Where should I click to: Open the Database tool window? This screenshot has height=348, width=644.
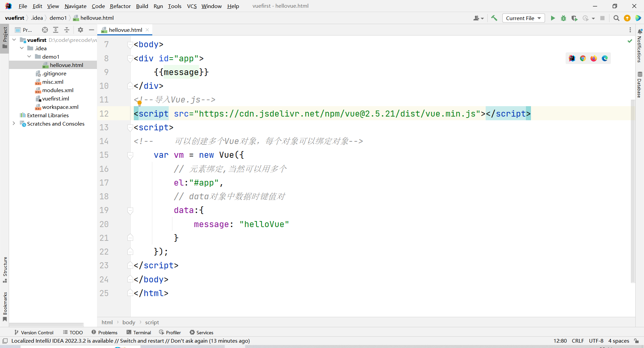coord(640,84)
